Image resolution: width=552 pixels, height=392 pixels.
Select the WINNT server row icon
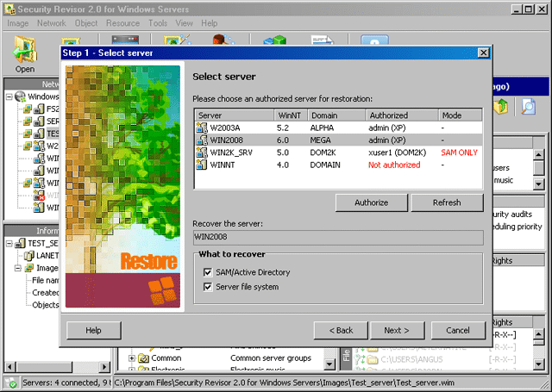click(203, 164)
